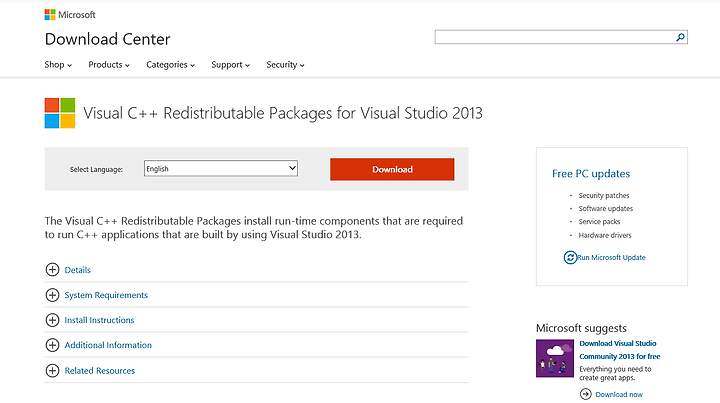720x403 pixels.
Task: Click the plus icon beside Install Instructions
Action: pyautogui.click(x=52, y=320)
